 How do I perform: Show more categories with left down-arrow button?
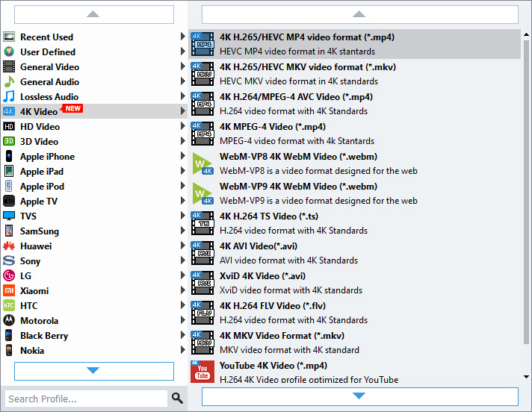[x=94, y=371]
